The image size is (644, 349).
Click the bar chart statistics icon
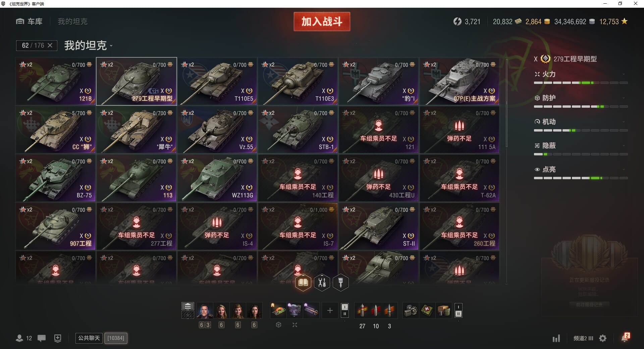pyautogui.click(x=556, y=338)
